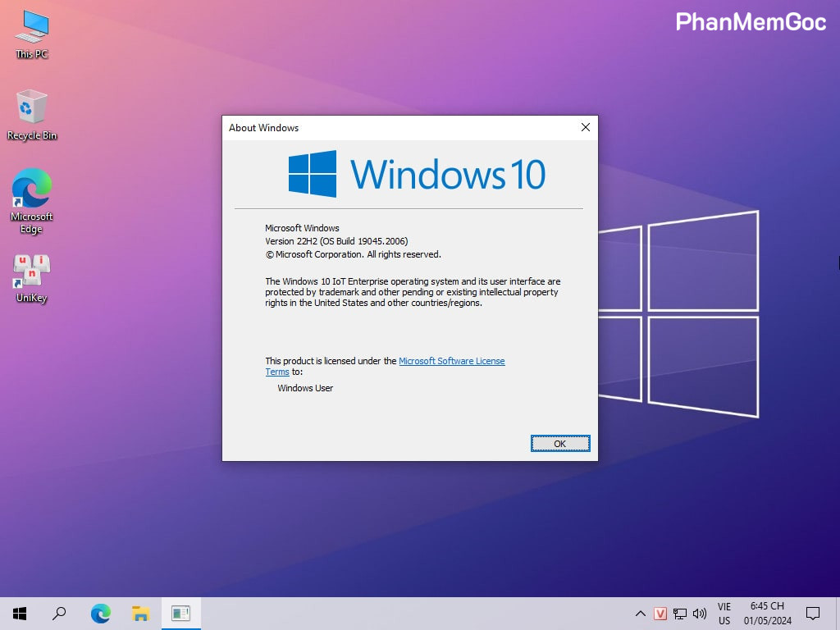This screenshot has height=630, width=840.
Task: Open the Microsoft Software License Terms link
Action: (x=451, y=361)
